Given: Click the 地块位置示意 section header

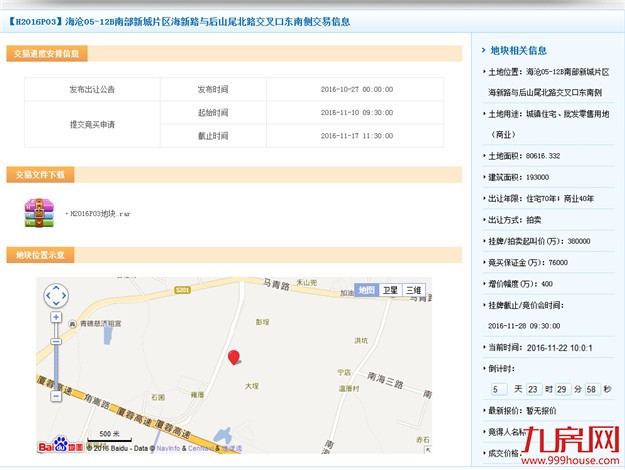Looking at the screenshot, I should (40, 255).
